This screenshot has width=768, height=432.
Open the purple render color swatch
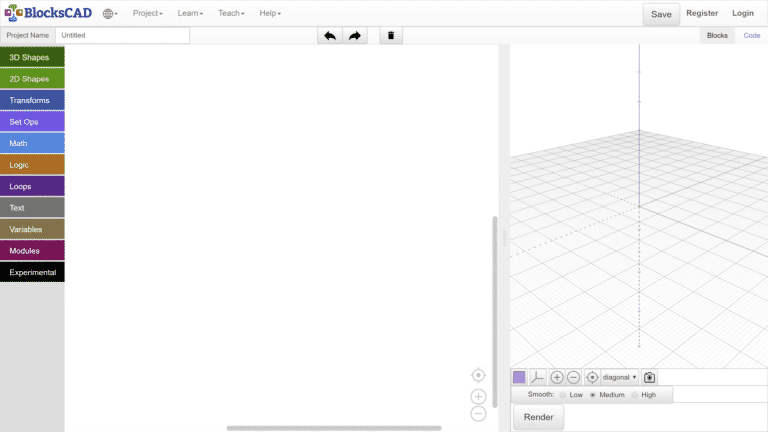coord(519,377)
